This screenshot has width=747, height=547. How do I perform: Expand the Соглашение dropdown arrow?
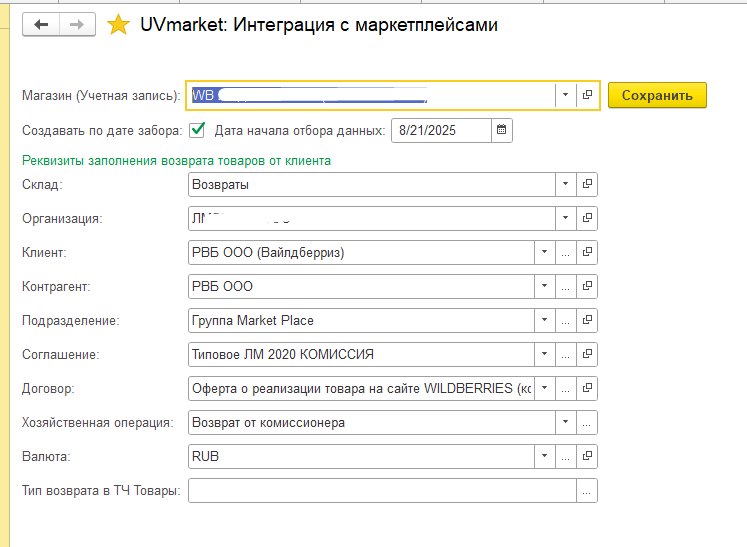[x=545, y=354]
